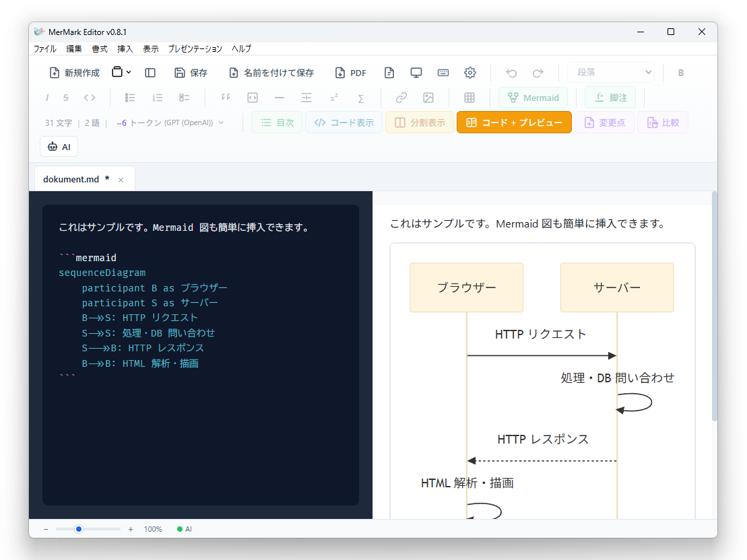Open the keyboard shortcuts icon
The height and width of the screenshot is (560, 747).
point(443,73)
